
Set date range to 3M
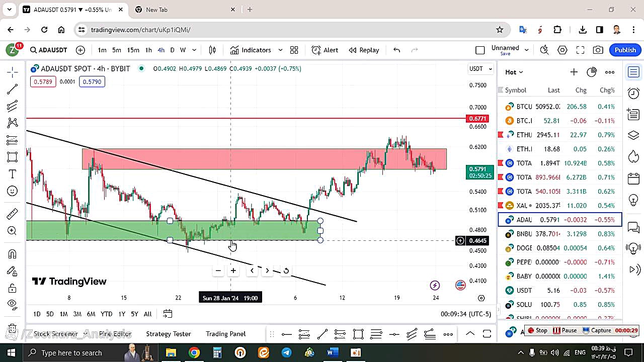pos(77,314)
